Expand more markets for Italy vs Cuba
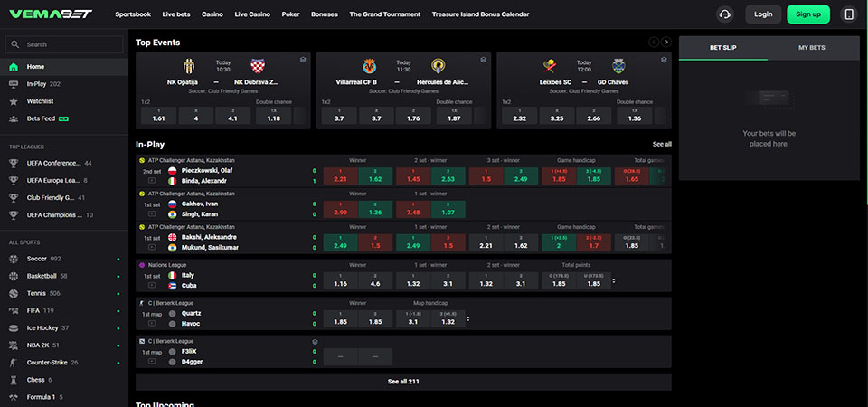 [x=613, y=280]
